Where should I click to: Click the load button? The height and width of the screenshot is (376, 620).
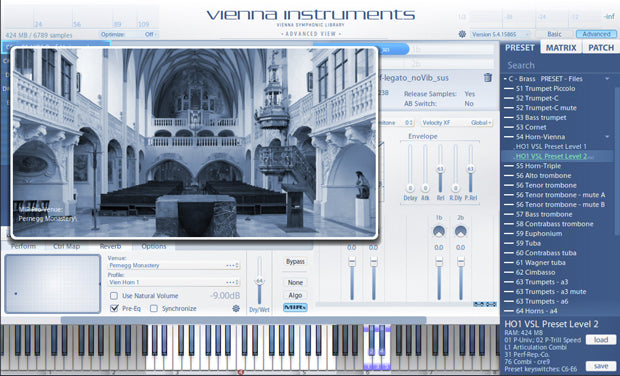click(x=601, y=340)
